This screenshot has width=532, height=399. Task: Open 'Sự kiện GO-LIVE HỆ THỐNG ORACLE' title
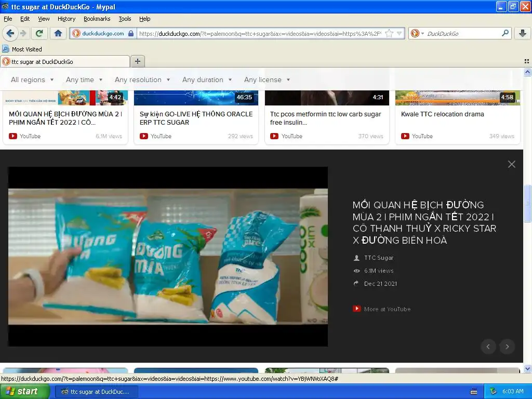pos(196,118)
